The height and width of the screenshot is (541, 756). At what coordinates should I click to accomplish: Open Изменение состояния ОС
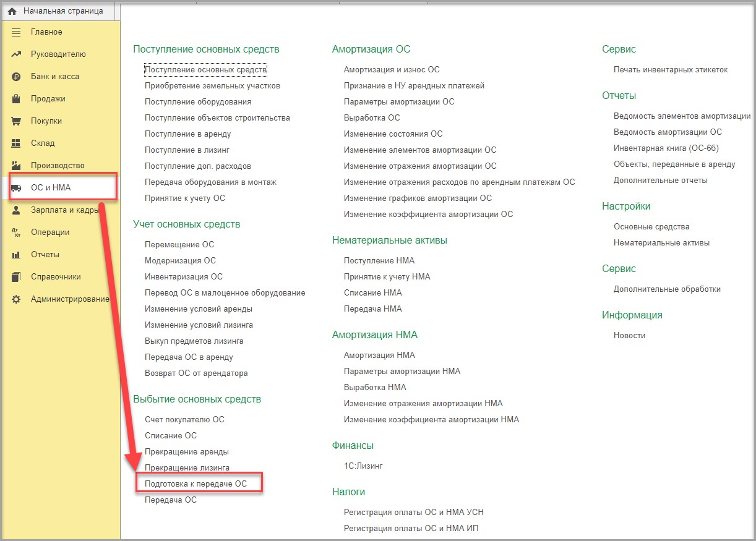point(393,134)
